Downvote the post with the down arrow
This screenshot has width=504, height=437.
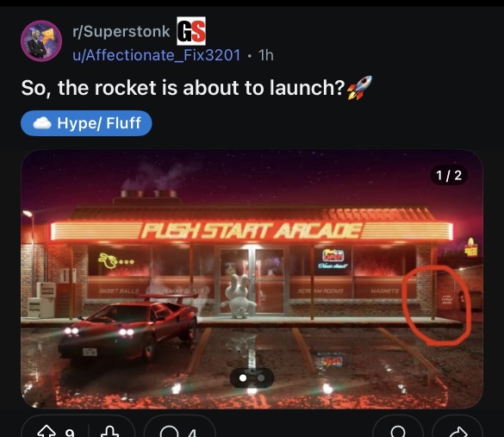110,431
